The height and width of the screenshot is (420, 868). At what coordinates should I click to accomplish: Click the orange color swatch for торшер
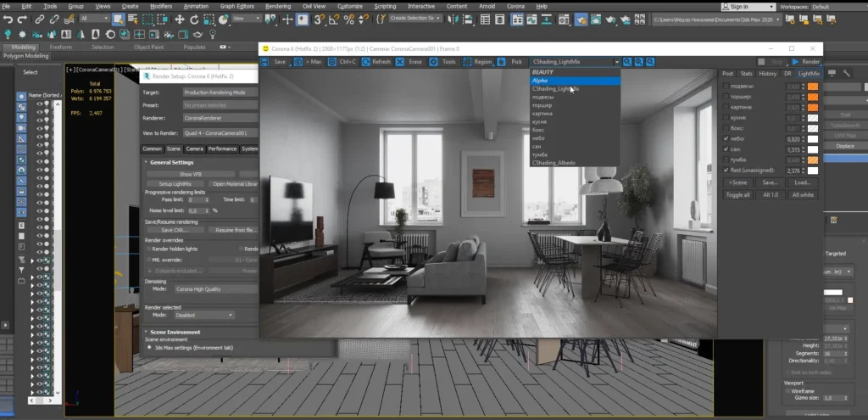coord(812,98)
